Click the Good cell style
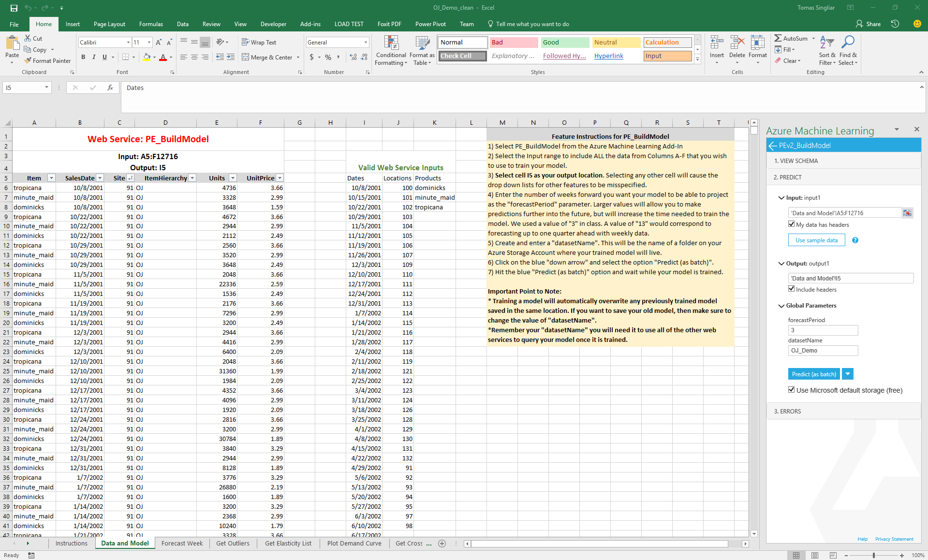Viewport: 928px width, 560px height. tap(565, 43)
